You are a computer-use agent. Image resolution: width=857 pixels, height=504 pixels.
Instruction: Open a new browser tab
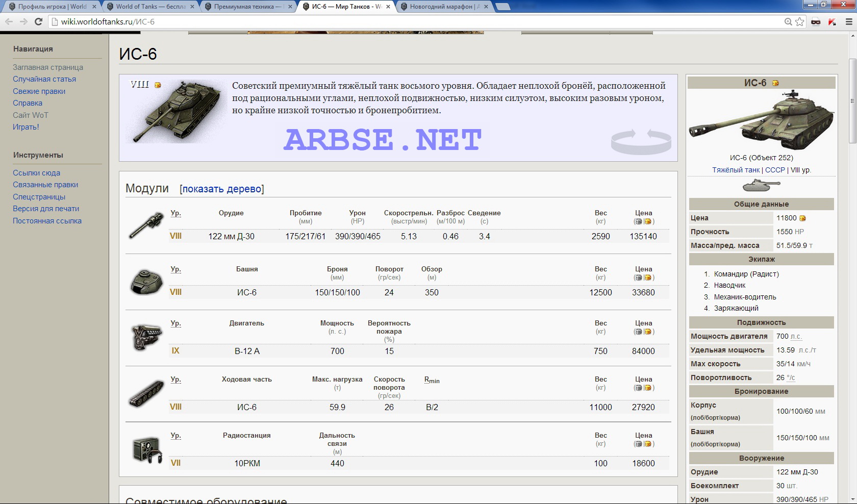click(x=503, y=7)
